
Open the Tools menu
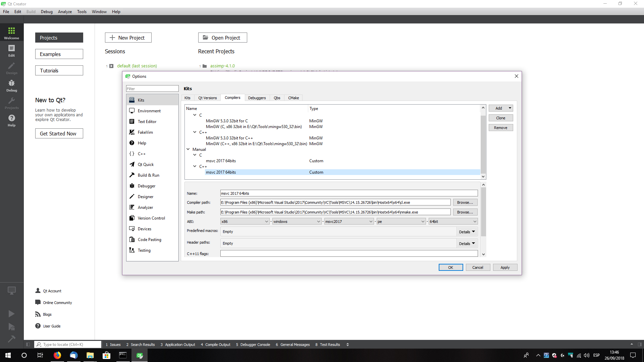coord(82,11)
